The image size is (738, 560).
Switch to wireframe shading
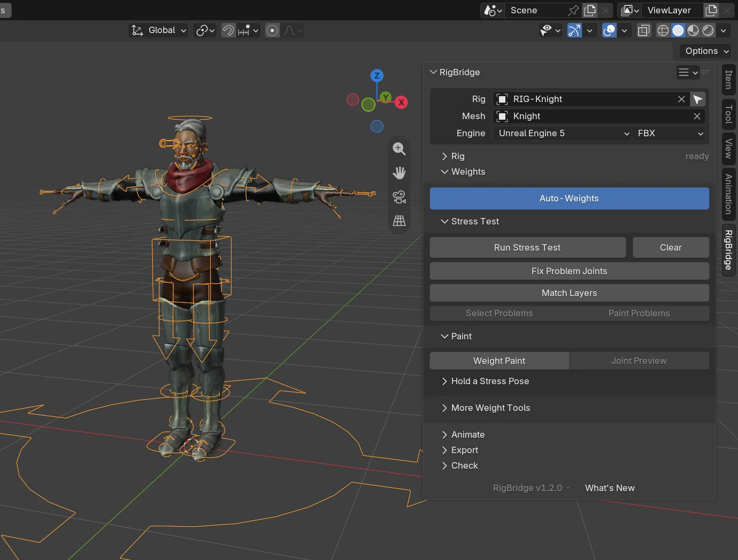pyautogui.click(x=663, y=30)
